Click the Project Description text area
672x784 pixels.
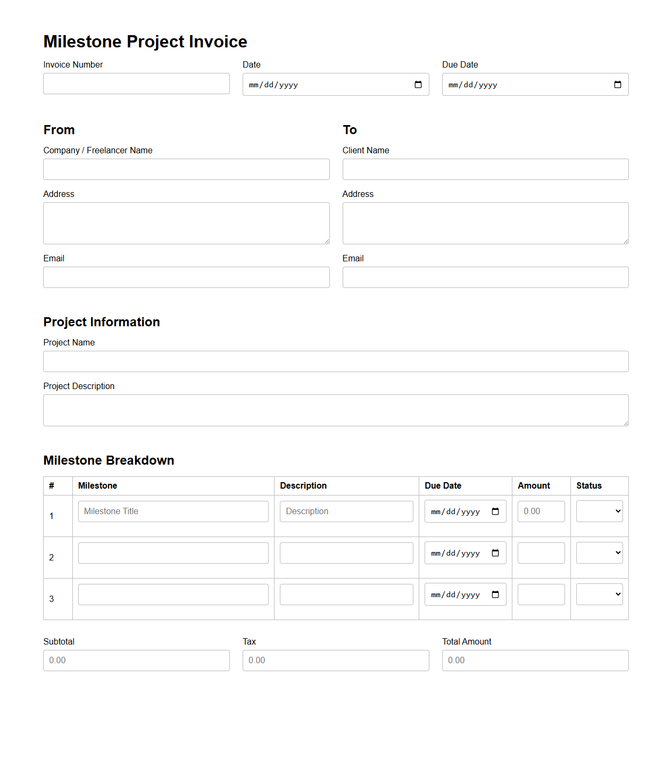click(336, 410)
